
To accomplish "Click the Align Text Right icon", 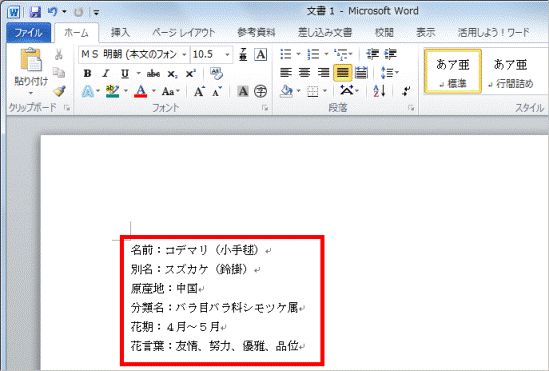I will coord(323,72).
